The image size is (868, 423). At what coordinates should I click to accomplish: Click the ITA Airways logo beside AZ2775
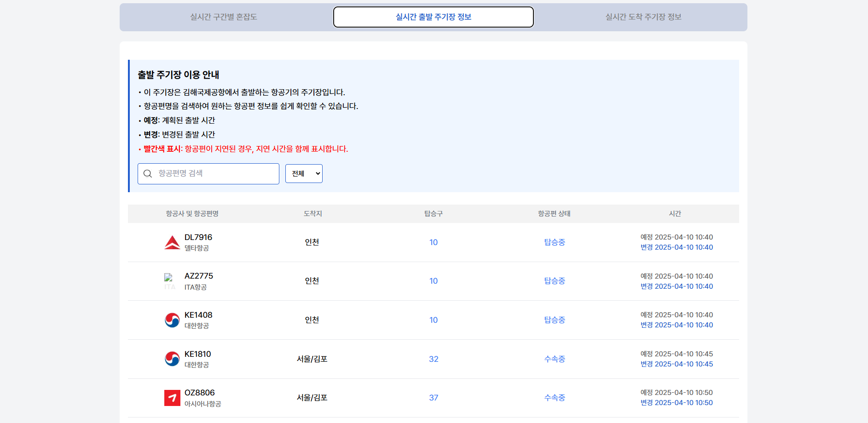(170, 281)
